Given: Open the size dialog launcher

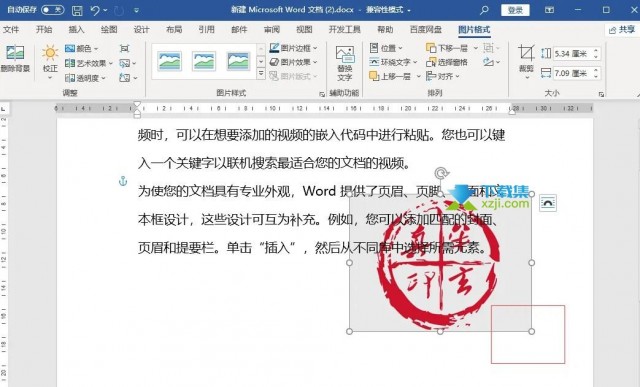Looking at the screenshot, I should click(601, 94).
